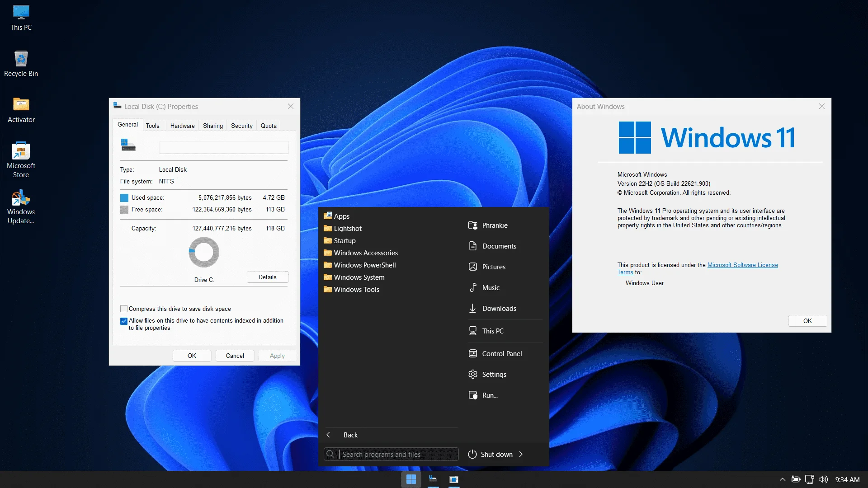The image size is (868, 488).
Task: Uncheck Allow files to have contents indexed
Action: (x=124, y=321)
